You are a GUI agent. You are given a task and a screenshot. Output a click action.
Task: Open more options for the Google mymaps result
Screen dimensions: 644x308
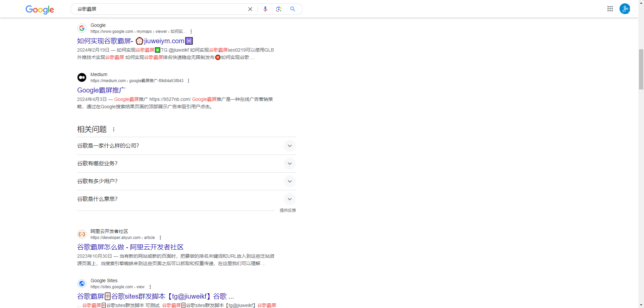point(191,32)
